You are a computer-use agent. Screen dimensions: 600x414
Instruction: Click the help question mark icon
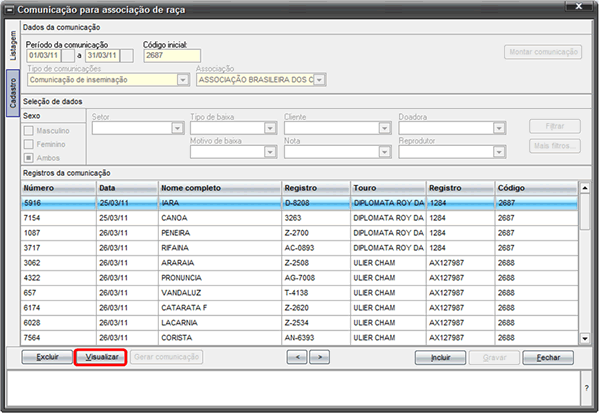tap(587, 388)
